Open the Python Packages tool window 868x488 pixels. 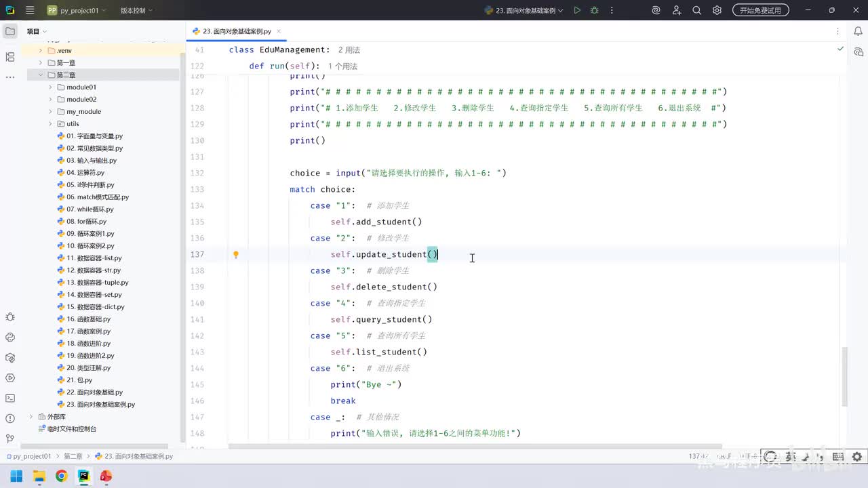10,357
